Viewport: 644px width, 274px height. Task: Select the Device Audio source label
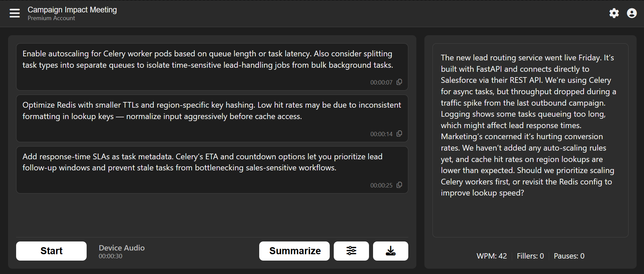(122, 248)
